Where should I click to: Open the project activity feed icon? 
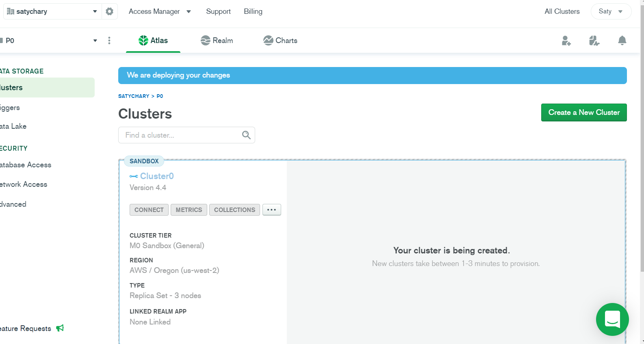pos(594,41)
